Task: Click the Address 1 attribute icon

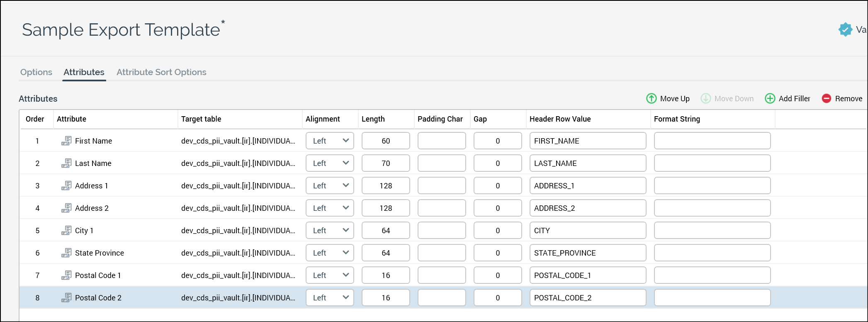Action: coord(66,186)
